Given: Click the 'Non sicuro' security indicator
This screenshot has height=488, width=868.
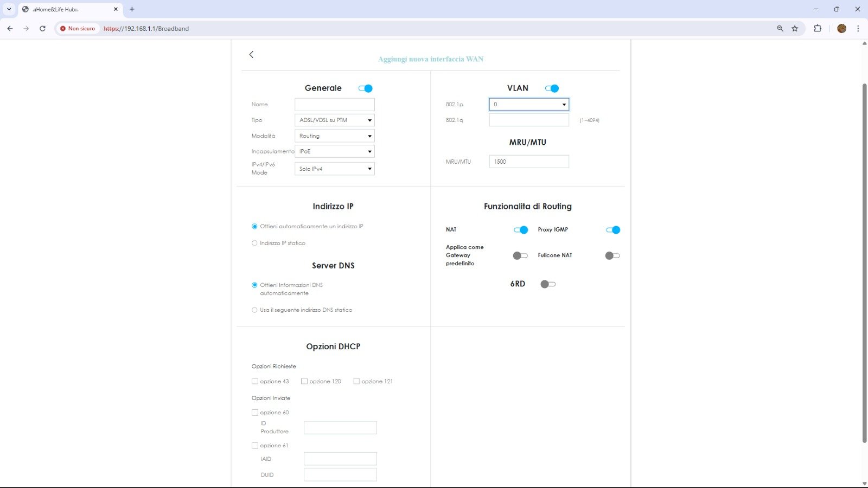Looking at the screenshot, I should [78, 28].
